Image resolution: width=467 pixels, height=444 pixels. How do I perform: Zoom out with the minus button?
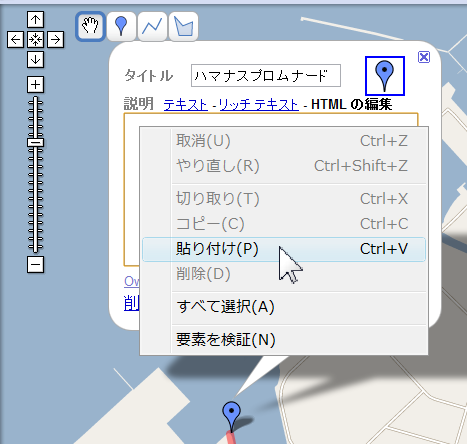pyautogui.click(x=35, y=265)
